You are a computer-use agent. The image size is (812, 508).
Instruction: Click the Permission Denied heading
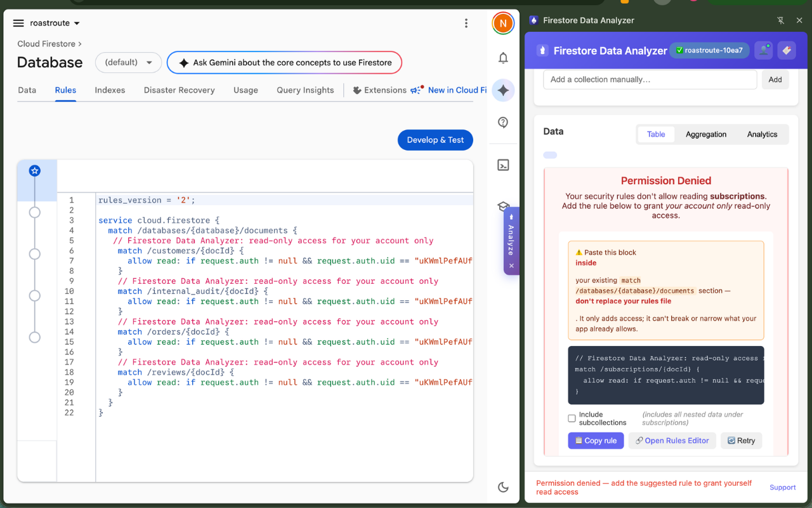pos(665,180)
